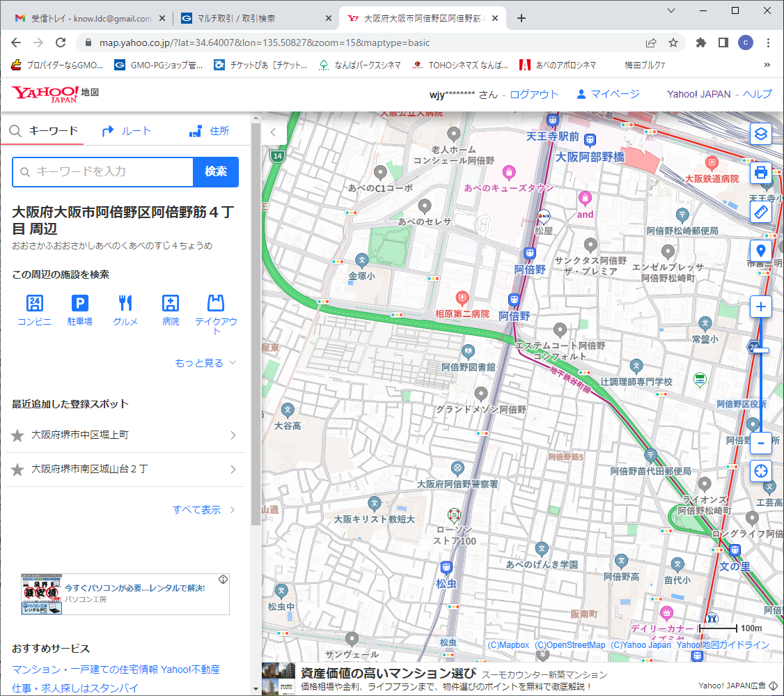784x696 pixels.
Task: Click the blue 検索 button
Action: point(216,172)
